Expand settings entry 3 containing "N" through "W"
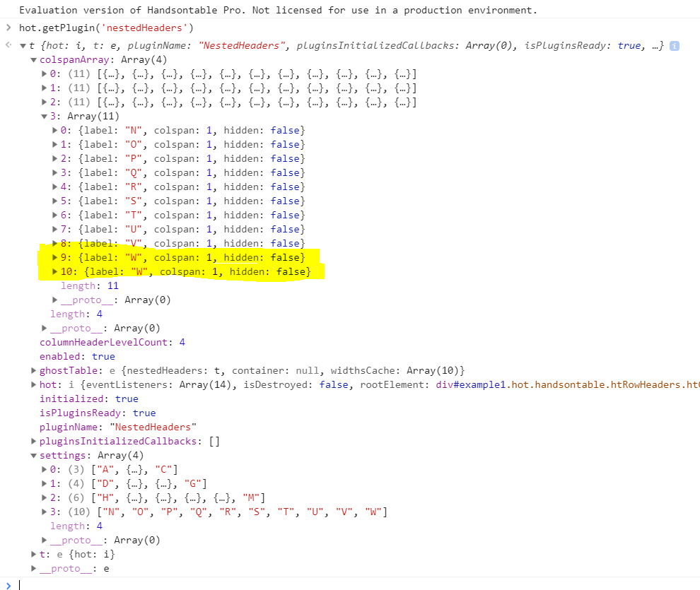Screen dimensions: 700x590 [45, 512]
